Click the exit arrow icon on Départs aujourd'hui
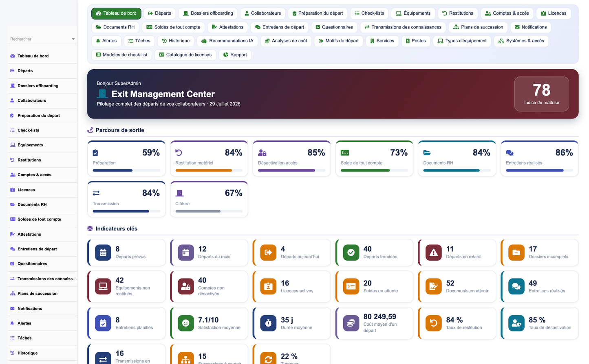The width and height of the screenshot is (589, 364). (x=268, y=252)
